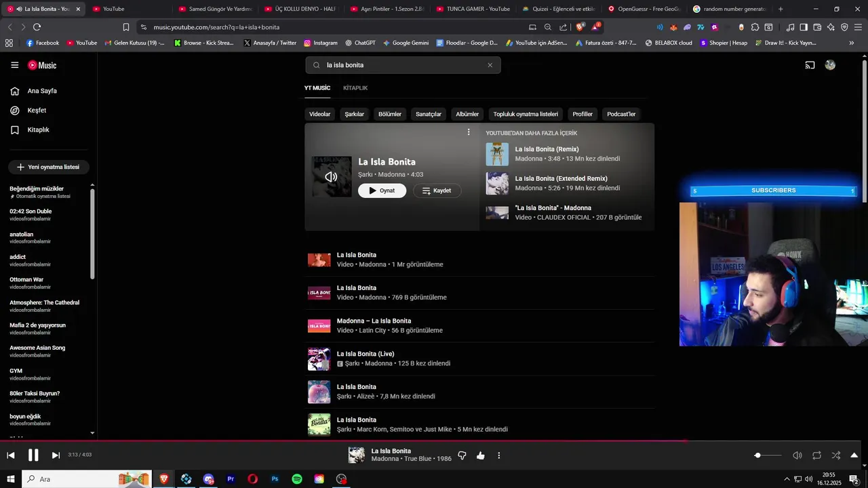868x488 pixels.
Task: Open Brave Shields lion icon
Action: (x=580, y=27)
